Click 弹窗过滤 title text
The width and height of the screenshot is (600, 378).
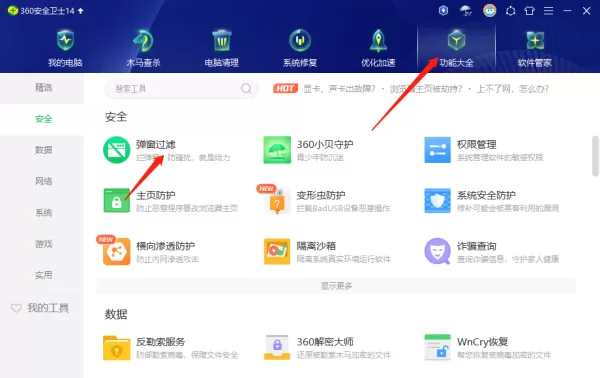[x=156, y=145]
